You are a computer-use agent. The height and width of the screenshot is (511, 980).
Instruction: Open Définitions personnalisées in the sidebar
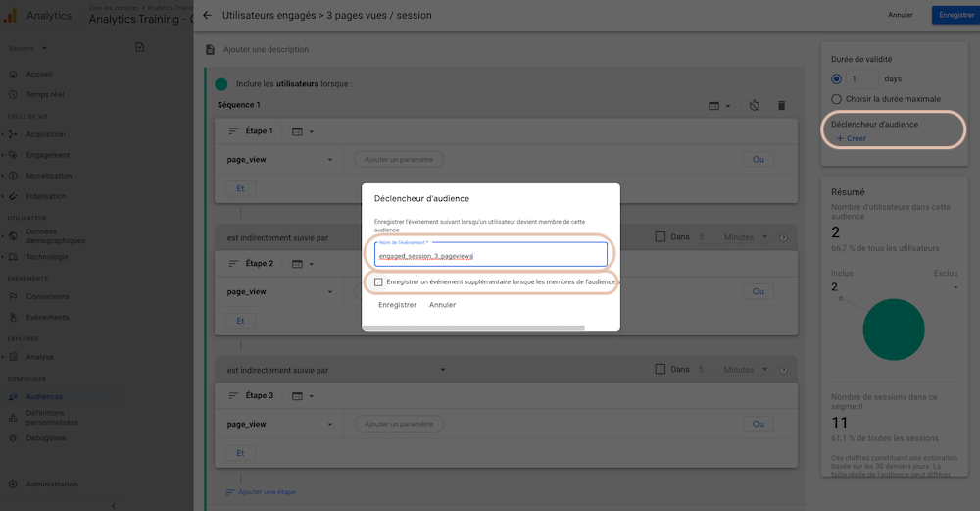tap(53, 417)
